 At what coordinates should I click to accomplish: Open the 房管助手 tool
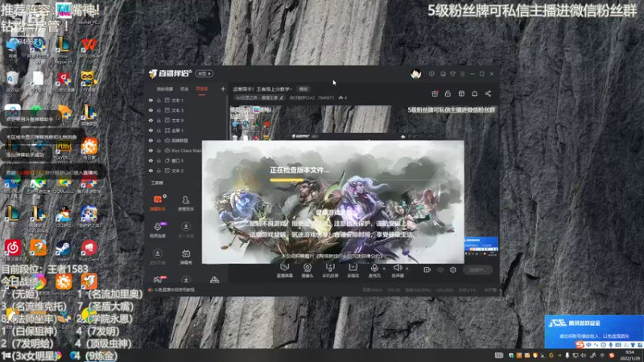point(186,203)
